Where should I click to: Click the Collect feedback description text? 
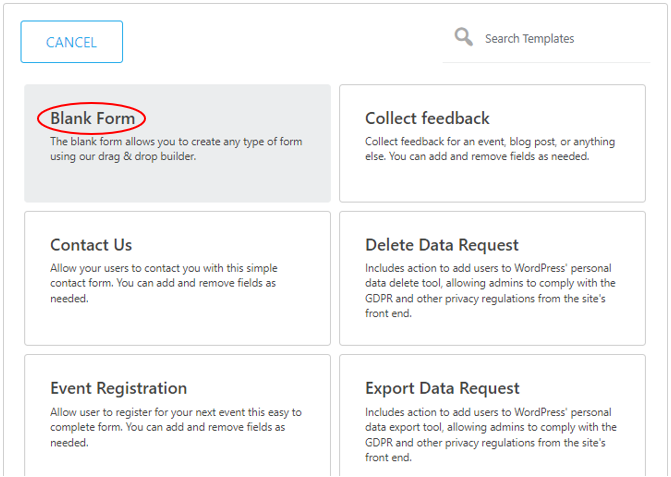click(490, 149)
